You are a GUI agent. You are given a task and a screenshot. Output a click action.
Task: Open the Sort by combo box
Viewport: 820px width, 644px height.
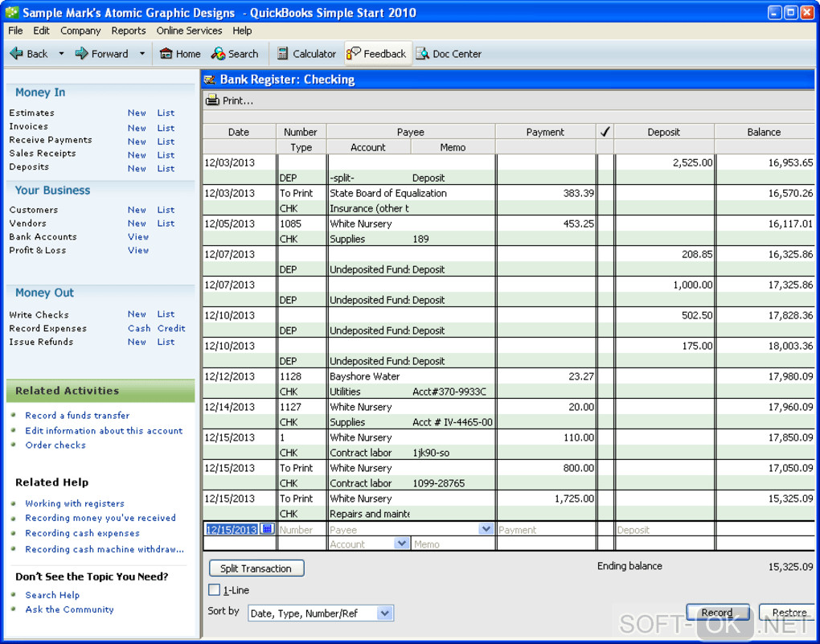385,613
